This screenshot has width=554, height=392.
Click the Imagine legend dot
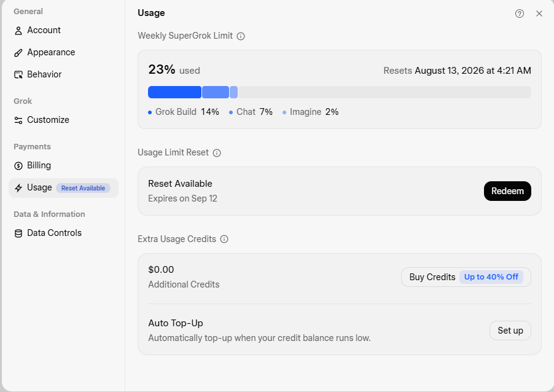pos(284,112)
